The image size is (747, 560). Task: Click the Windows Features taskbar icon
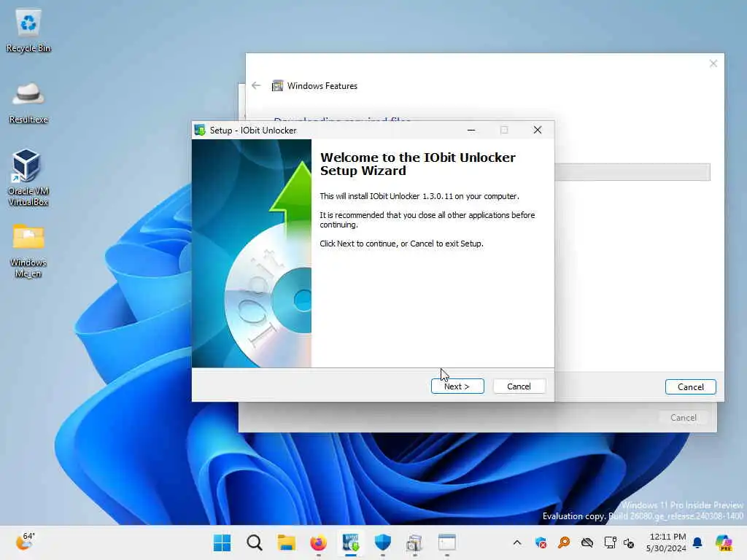coord(415,542)
